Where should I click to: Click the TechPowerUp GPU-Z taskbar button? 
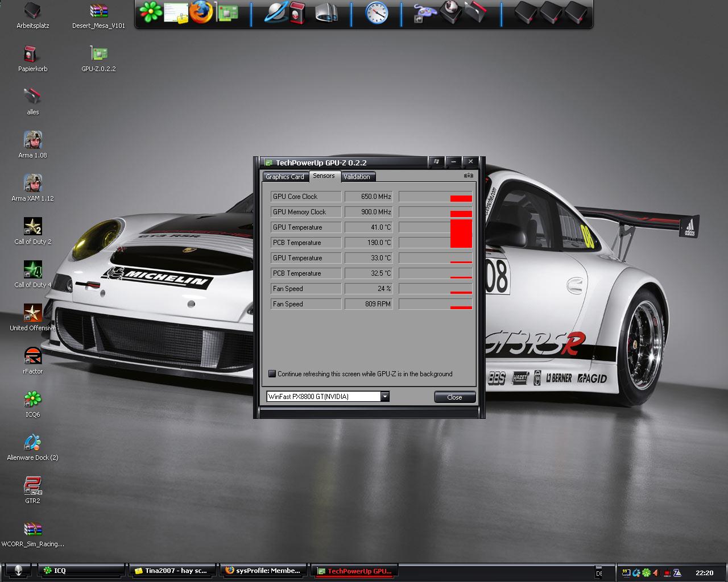click(x=355, y=571)
